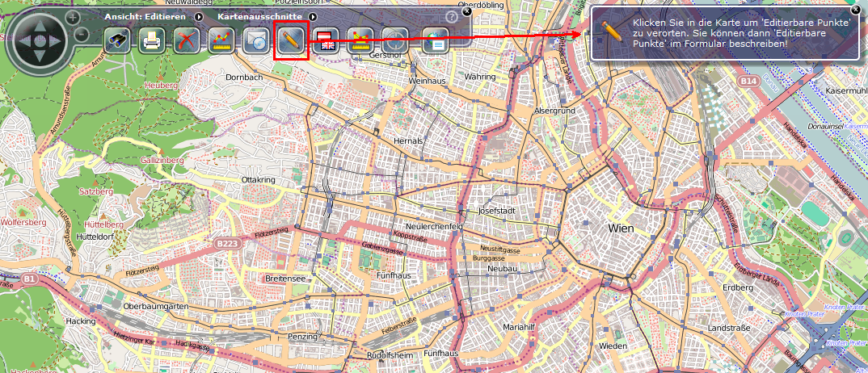Click the red X delete tool

[x=187, y=41]
